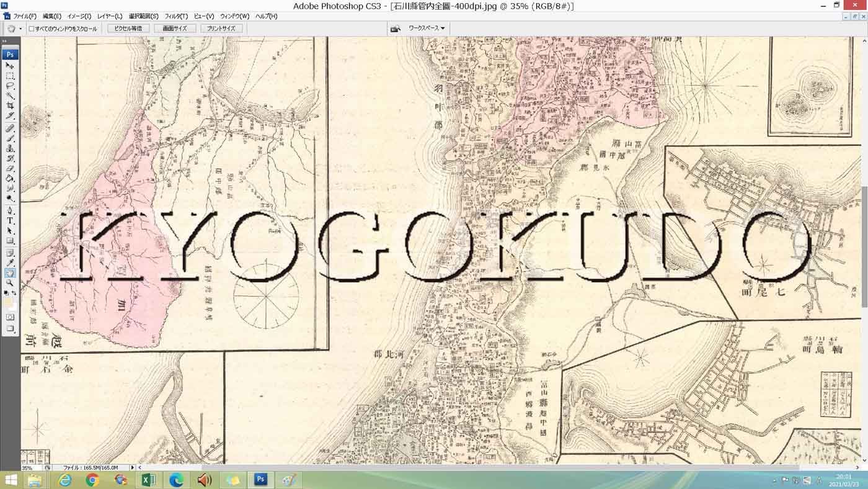Select the Lasso tool

[10, 86]
